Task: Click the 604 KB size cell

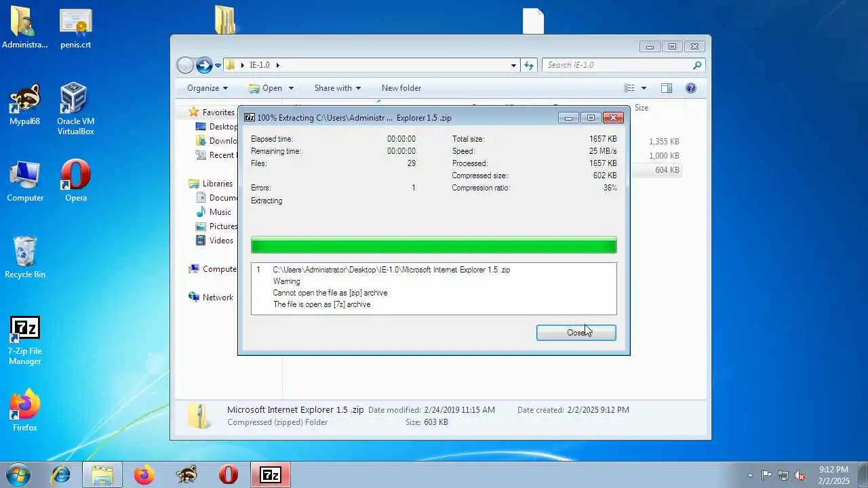Action: point(667,170)
